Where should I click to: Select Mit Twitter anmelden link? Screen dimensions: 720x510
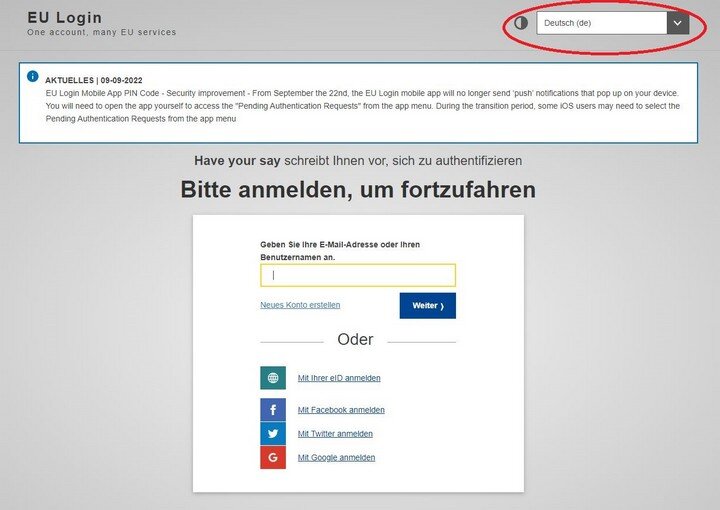point(335,434)
